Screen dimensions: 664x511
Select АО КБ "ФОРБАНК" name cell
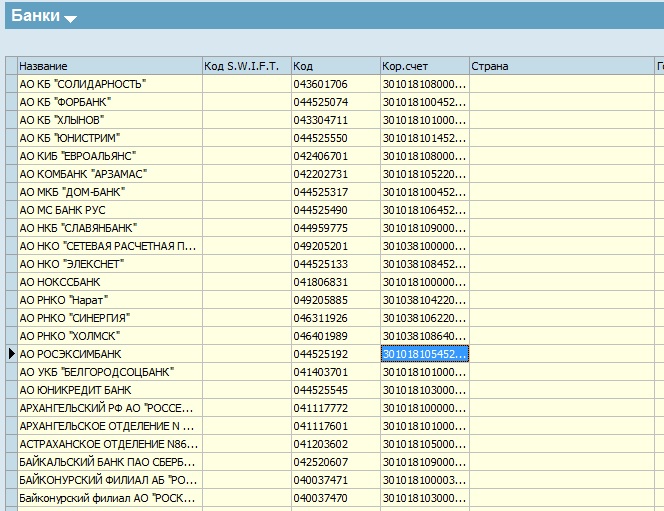click(x=110, y=102)
